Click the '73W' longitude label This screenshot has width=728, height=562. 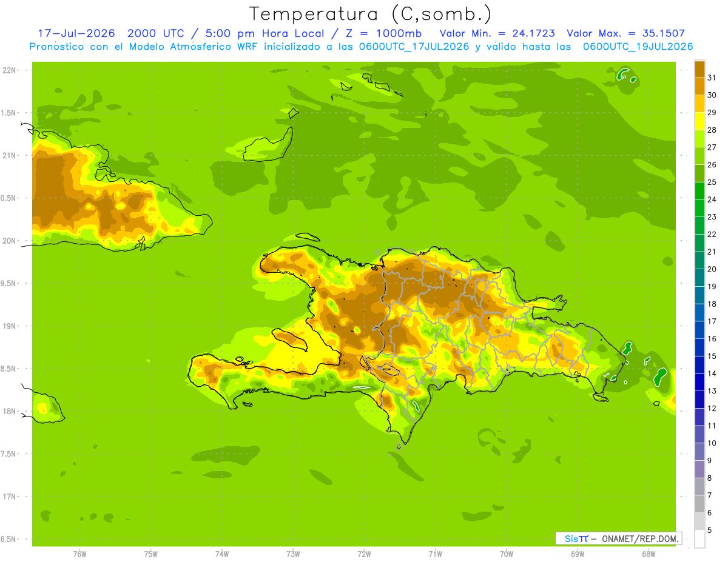[293, 554]
